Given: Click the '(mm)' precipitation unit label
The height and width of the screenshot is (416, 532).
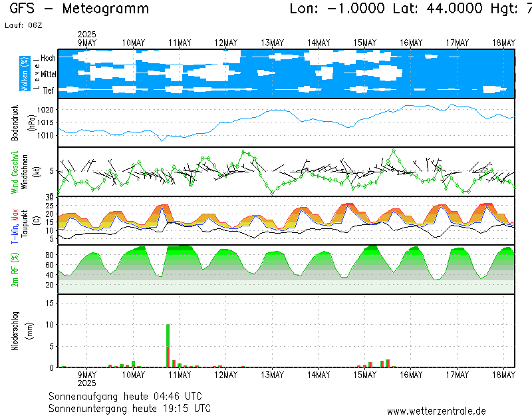Looking at the screenshot, I should [x=30, y=331].
